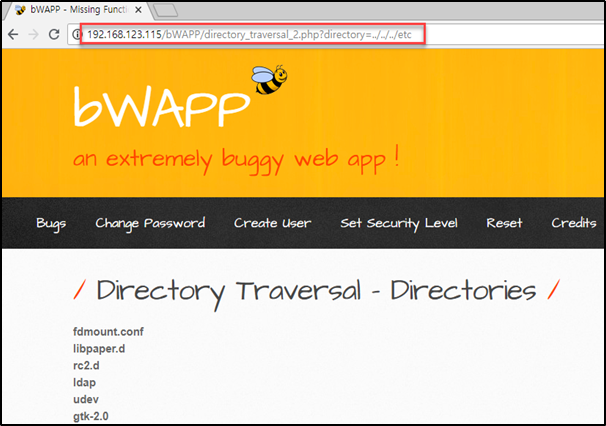Open Set Security Level page

coord(399,223)
